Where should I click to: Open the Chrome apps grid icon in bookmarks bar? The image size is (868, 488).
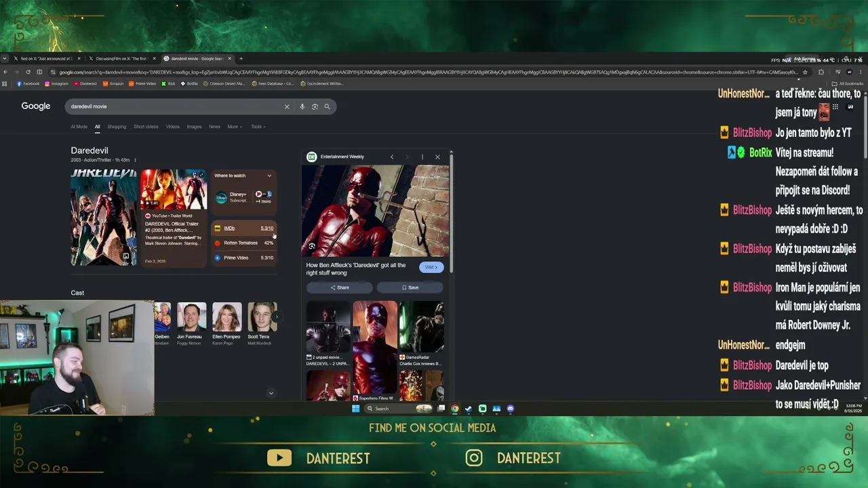point(5,84)
